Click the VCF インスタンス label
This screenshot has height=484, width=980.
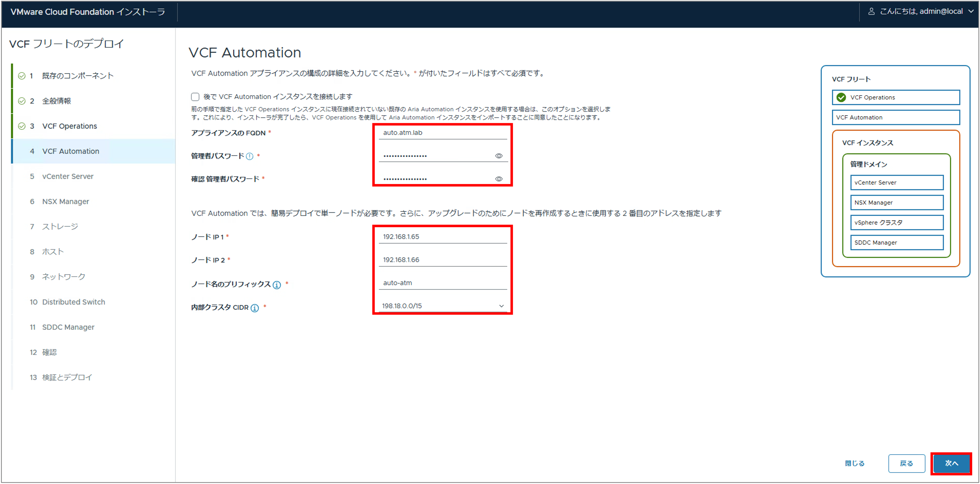pyautogui.click(x=867, y=143)
